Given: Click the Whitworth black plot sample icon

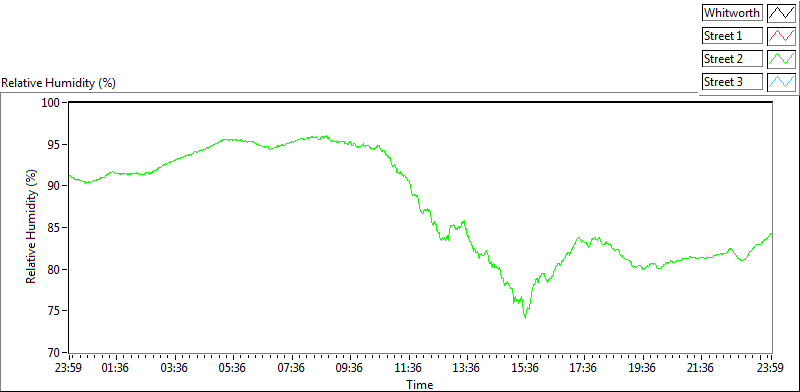Looking at the screenshot, I should (x=781, y=12).
